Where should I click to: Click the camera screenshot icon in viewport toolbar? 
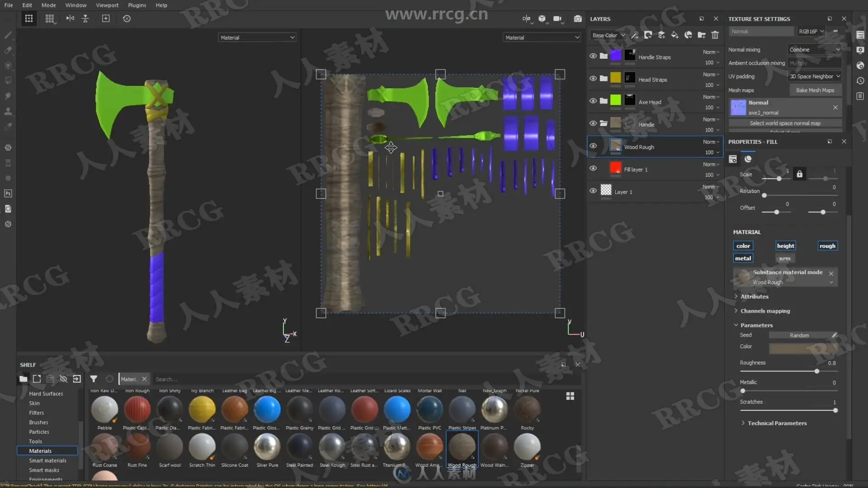coord(577,19)
